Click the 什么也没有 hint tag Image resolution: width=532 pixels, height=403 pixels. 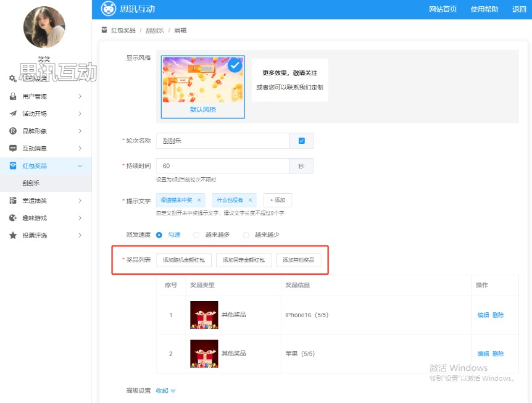(234, 200)
